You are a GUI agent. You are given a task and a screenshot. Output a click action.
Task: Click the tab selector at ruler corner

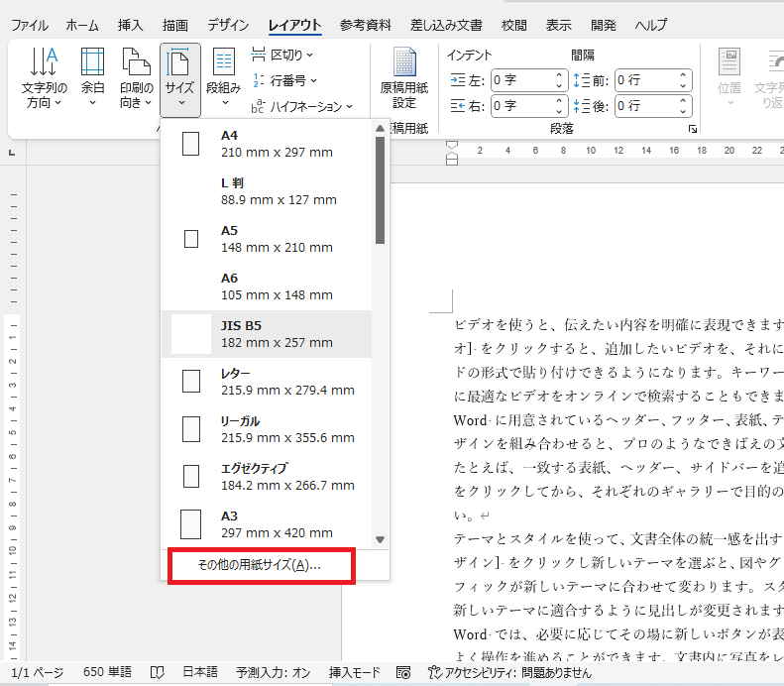(13, 153)
